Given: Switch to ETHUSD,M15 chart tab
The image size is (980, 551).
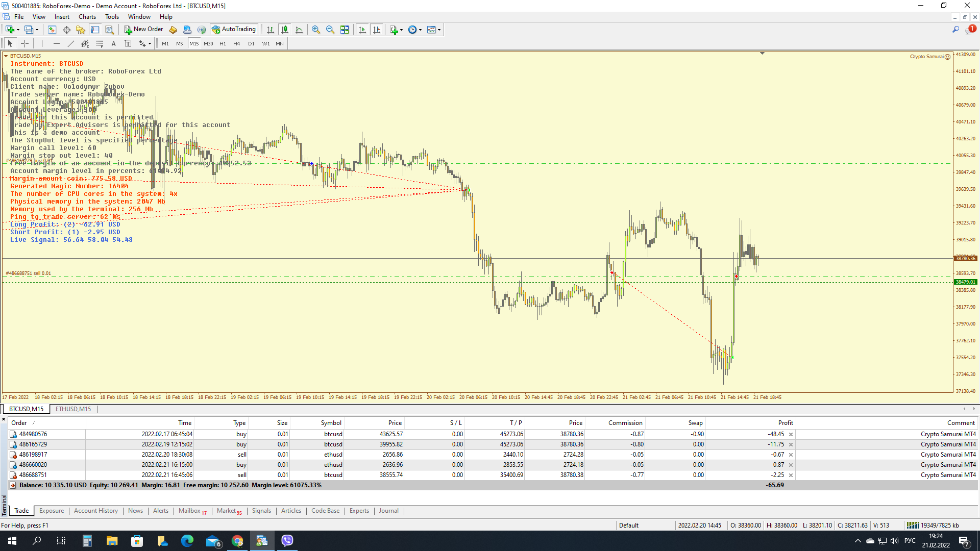Looking at the screenshot, I should [73, 409].
